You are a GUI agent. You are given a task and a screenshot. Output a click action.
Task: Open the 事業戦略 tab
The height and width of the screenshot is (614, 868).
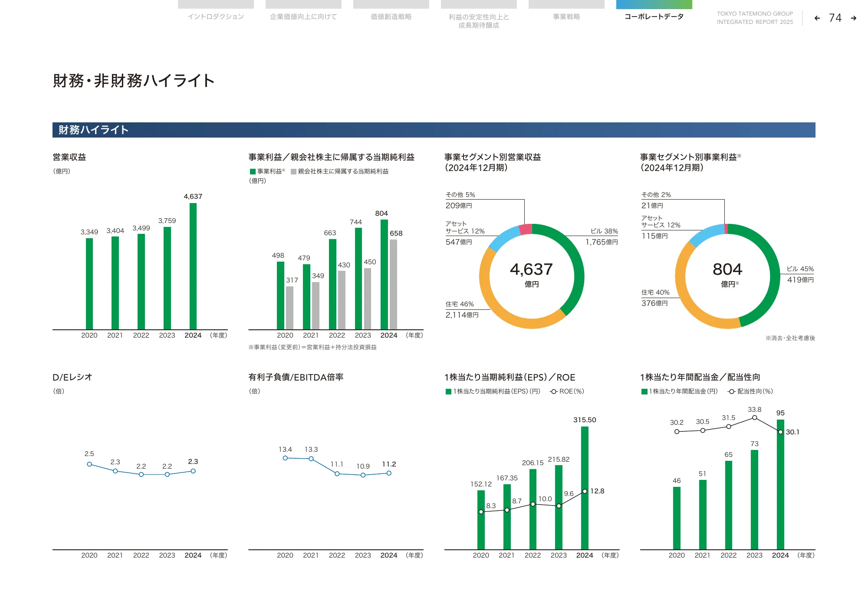566,16
